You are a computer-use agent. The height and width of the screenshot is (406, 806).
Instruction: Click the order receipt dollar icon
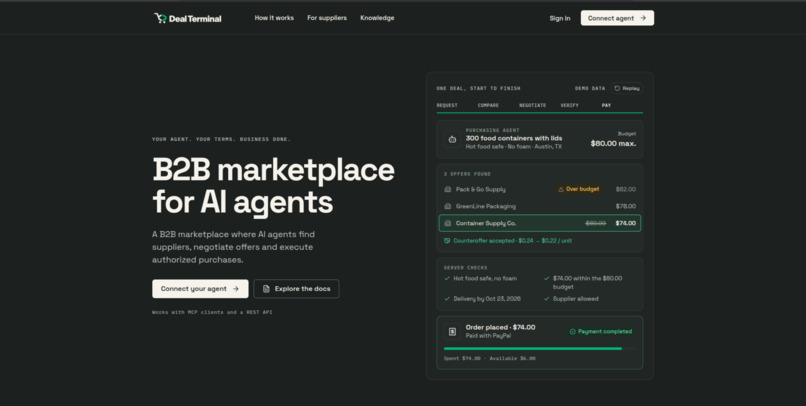click(452, 331)
